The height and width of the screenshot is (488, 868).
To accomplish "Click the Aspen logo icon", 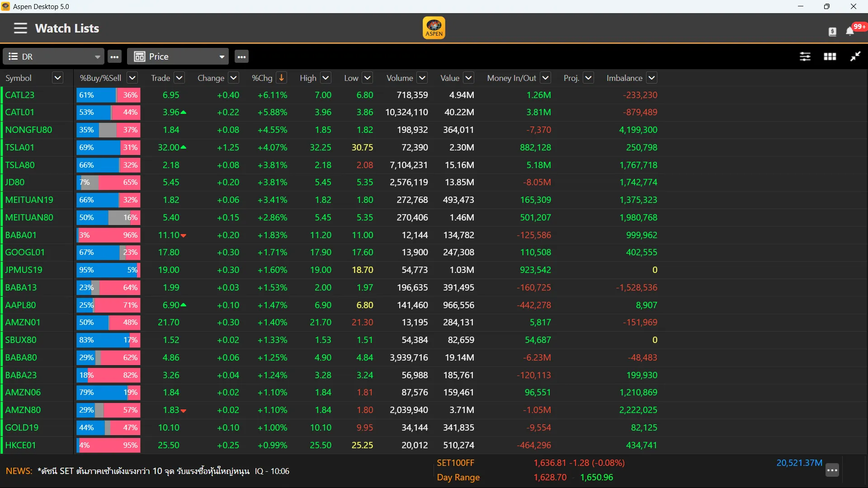I will [x=434, y=28].
